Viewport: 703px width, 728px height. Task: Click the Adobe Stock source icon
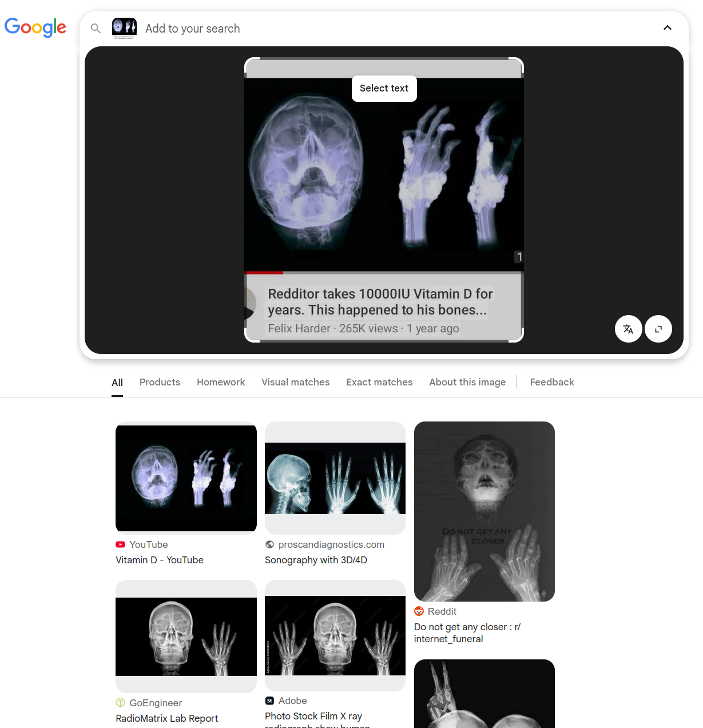click(x=269, y=701)
